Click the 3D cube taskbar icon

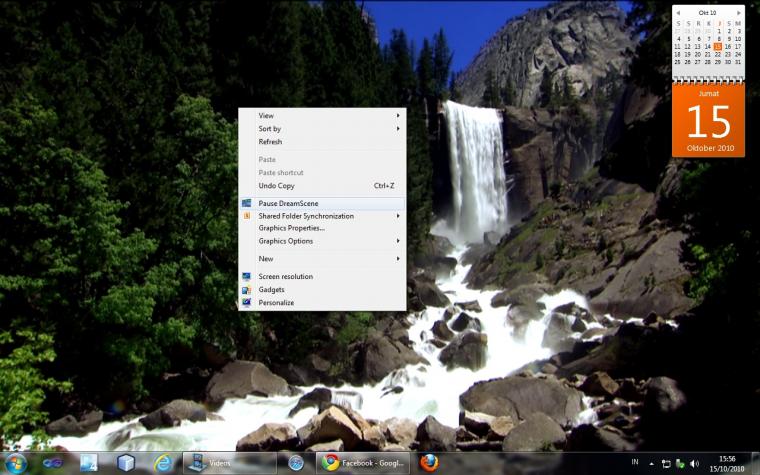coord(126,463)
